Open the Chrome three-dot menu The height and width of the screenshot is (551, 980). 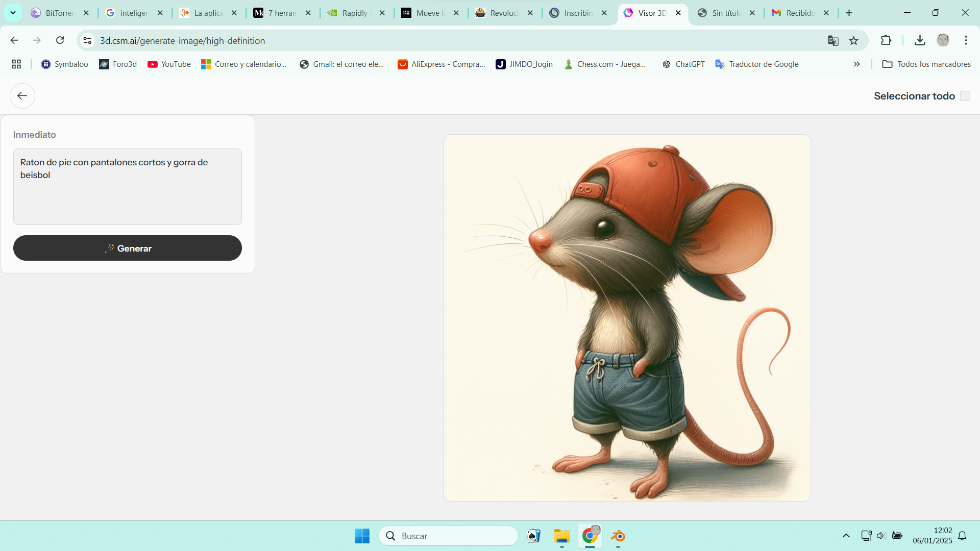click(966, 41)
